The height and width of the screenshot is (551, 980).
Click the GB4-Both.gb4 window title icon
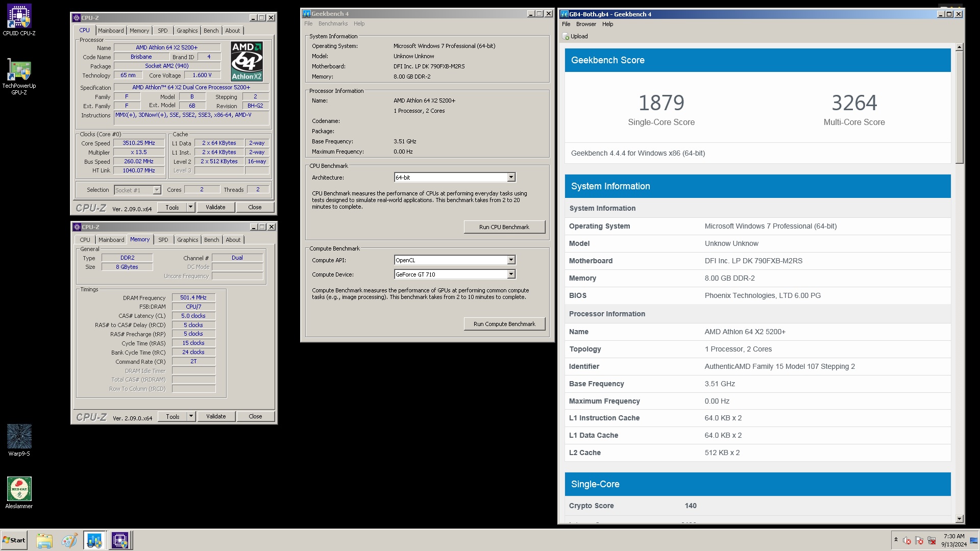click(x=565, y=14)
